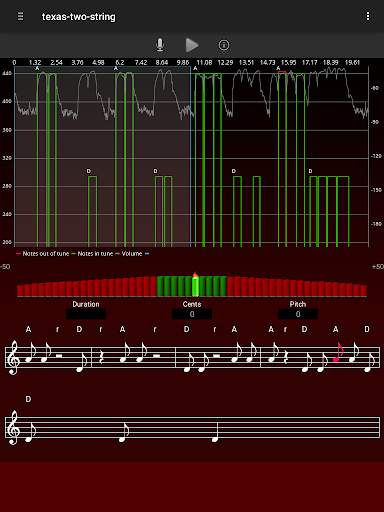Click the 19.61 time axis label
Viewport: 384px width, 512px height.
pyautogui.click(x=352, y=62)
